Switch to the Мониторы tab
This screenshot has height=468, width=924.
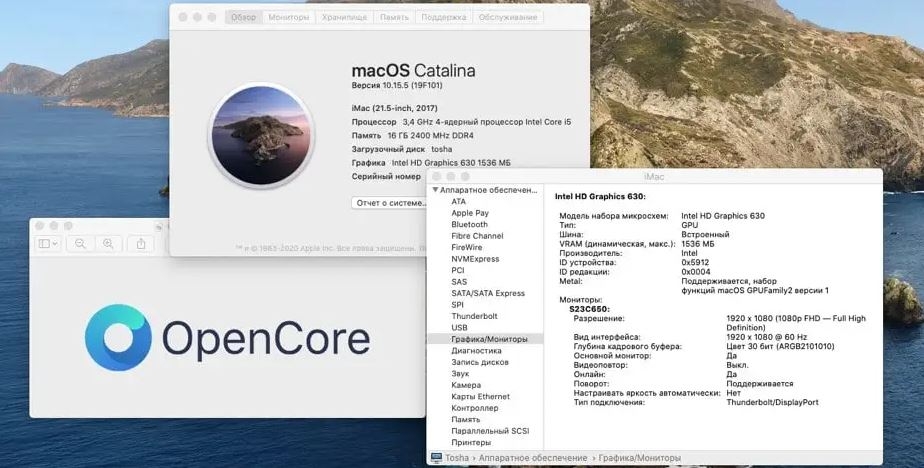[x=289, y=17]
